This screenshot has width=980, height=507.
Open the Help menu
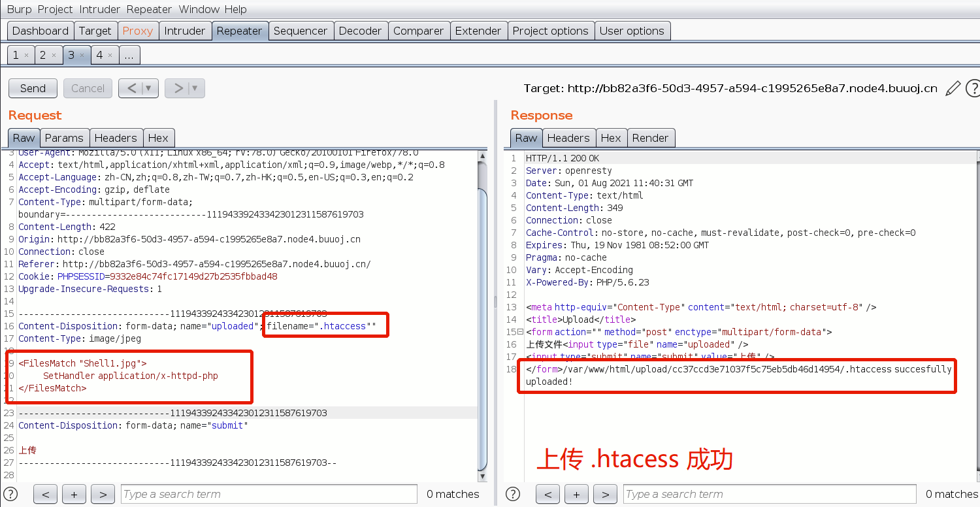235,9
